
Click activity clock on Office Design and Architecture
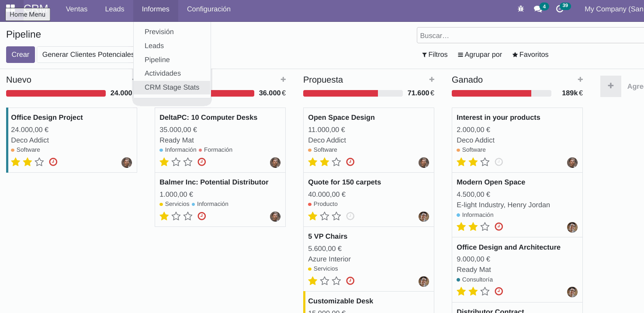pyautogui.click(x=499, y=291)
